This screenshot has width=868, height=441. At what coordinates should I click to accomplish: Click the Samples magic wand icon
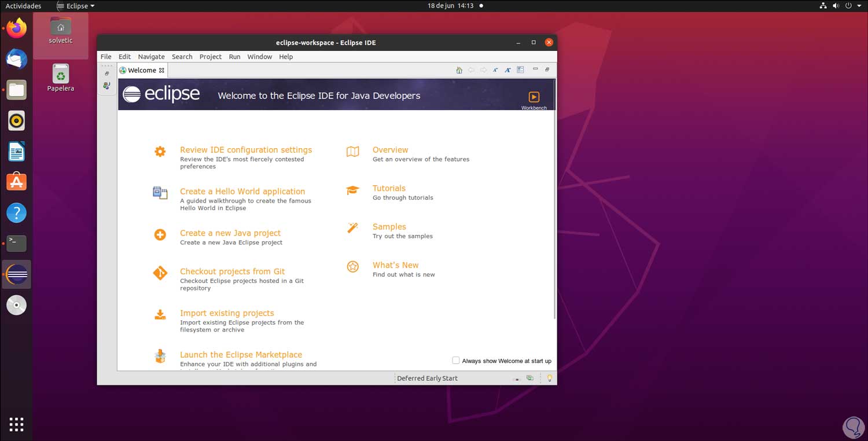pos(352,228)
